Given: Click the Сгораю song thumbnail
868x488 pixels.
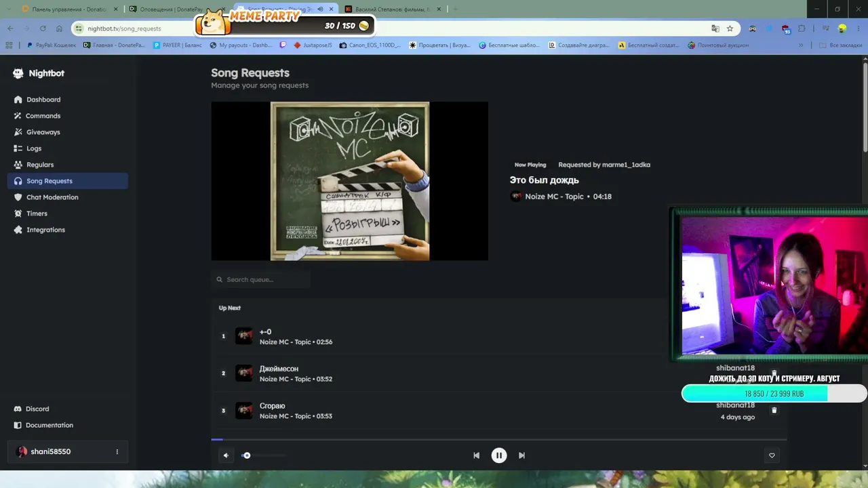Looking at the screenshot, I should point(244,410).
